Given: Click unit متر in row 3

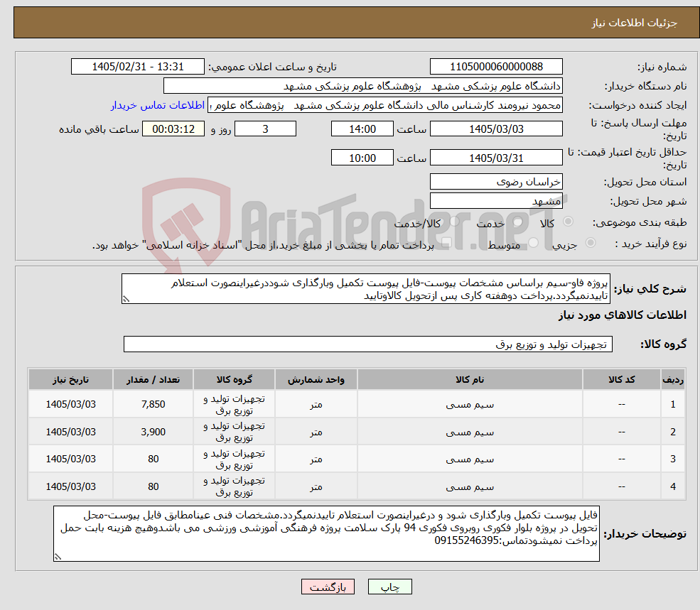Looking at the screenshot, I should pos(316,459).
